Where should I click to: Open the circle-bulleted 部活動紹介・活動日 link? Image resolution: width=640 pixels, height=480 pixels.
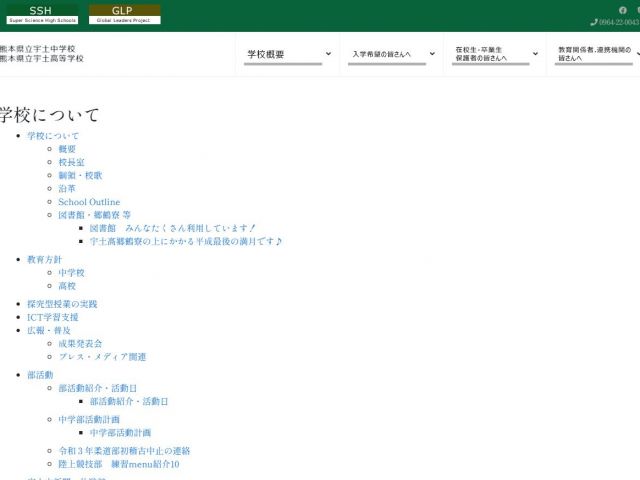[98, 388]
